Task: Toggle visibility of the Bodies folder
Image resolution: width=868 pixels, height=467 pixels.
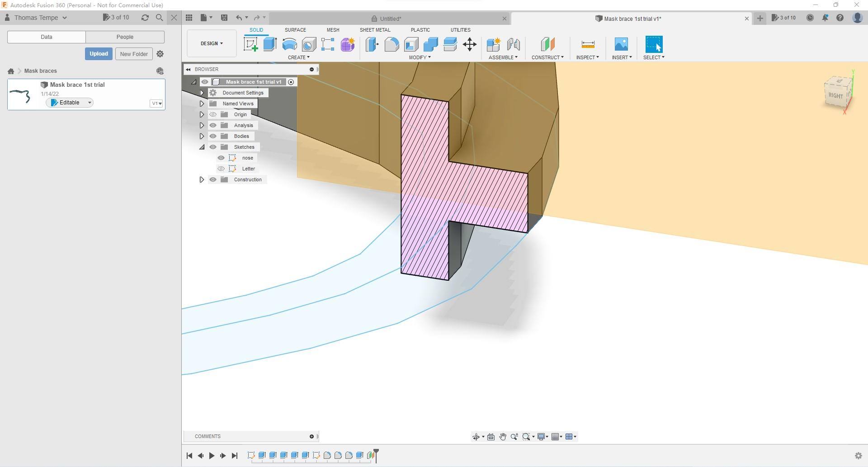Action: (213, 136)
